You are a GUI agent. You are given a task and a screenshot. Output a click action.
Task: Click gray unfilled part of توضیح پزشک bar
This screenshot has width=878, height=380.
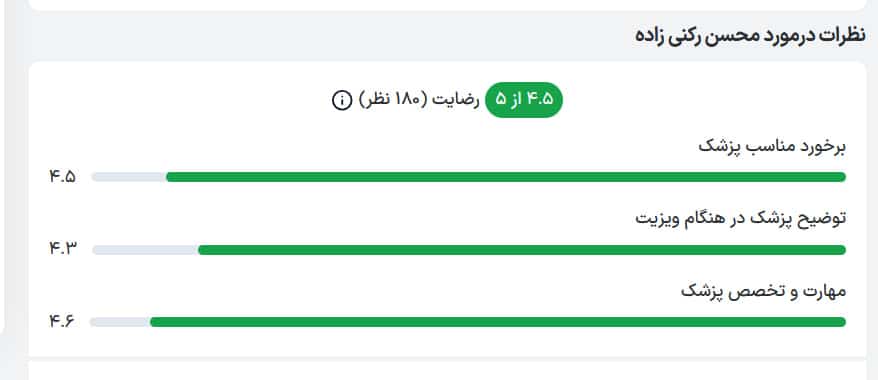pyautogui.click(x=146, y=250)
